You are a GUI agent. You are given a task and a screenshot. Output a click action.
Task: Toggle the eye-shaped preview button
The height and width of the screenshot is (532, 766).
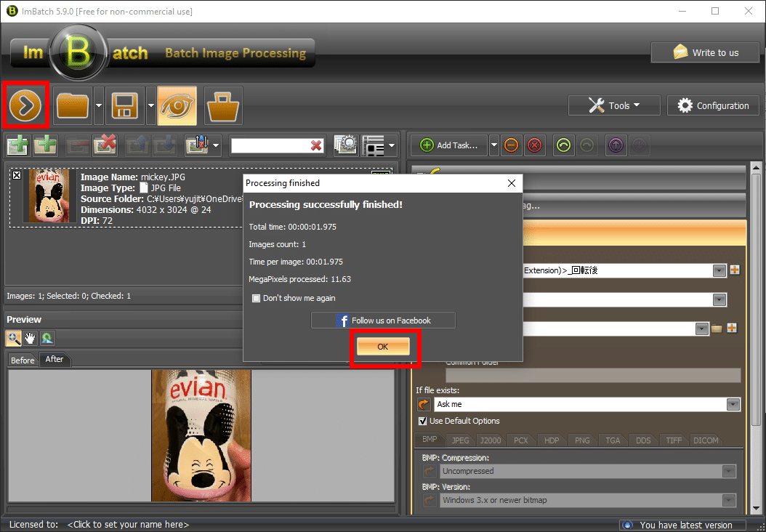[177, 106]
